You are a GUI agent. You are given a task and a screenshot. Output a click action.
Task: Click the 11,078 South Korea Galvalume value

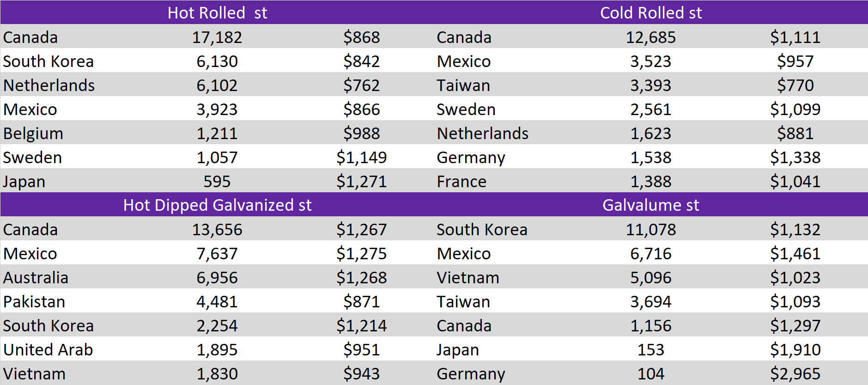click(x=651, y=230)
